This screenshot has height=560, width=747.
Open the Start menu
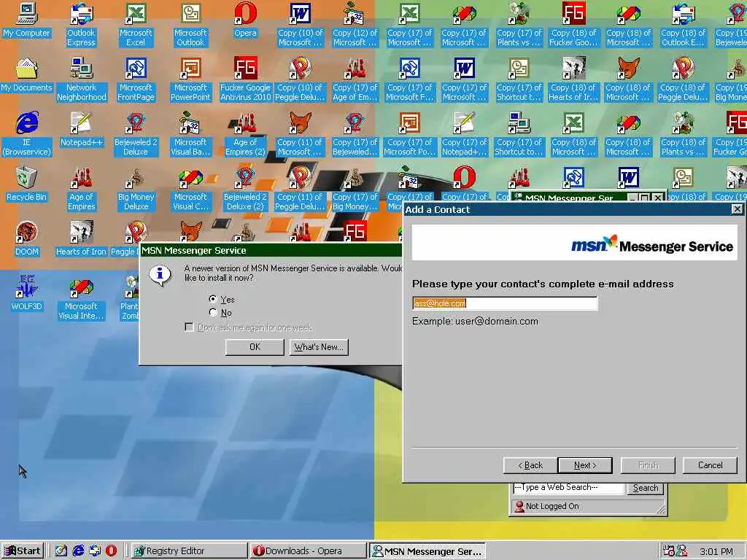22,551
